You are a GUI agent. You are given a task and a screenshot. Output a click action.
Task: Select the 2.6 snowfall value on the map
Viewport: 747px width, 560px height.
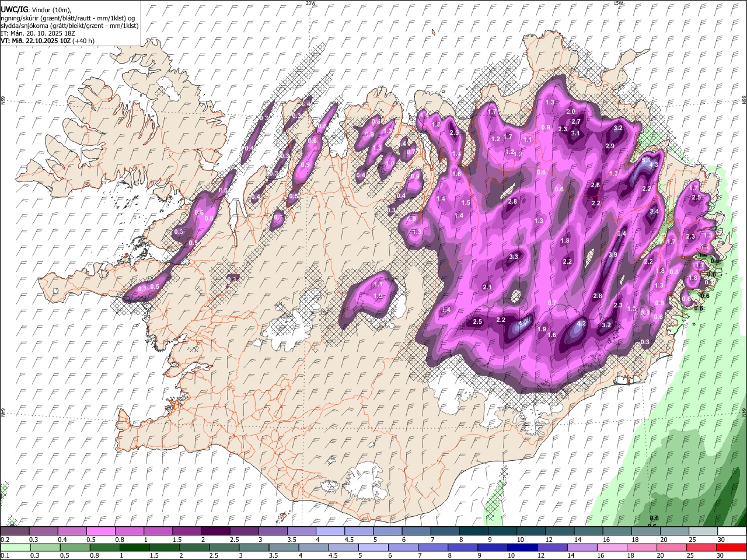tap(595, 185)
